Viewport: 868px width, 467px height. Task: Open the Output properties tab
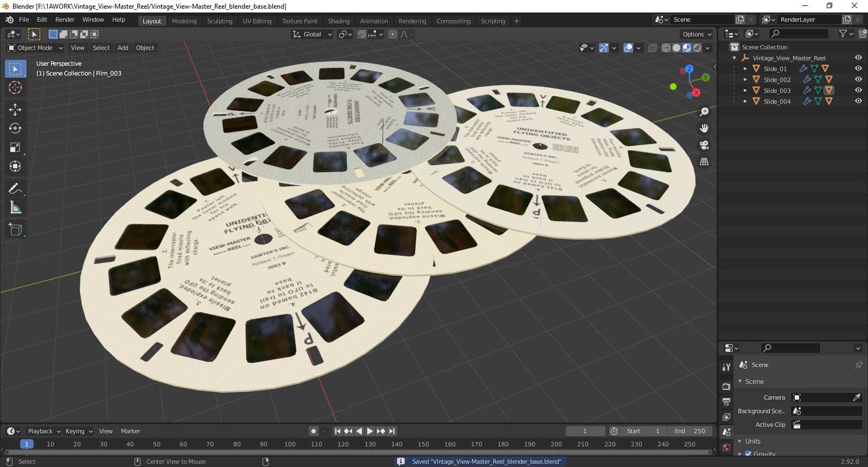tap(726, 401)
